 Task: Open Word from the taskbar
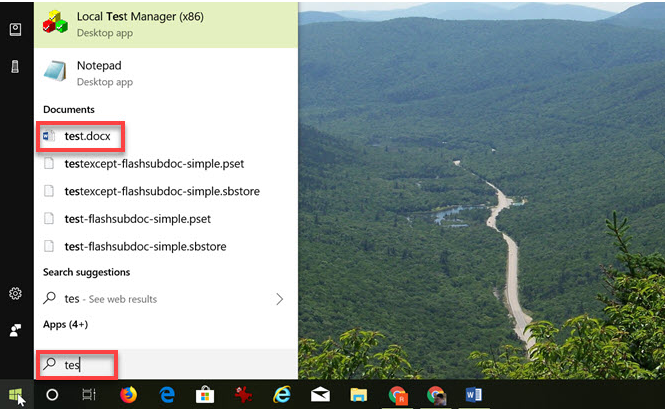point(474,395)
